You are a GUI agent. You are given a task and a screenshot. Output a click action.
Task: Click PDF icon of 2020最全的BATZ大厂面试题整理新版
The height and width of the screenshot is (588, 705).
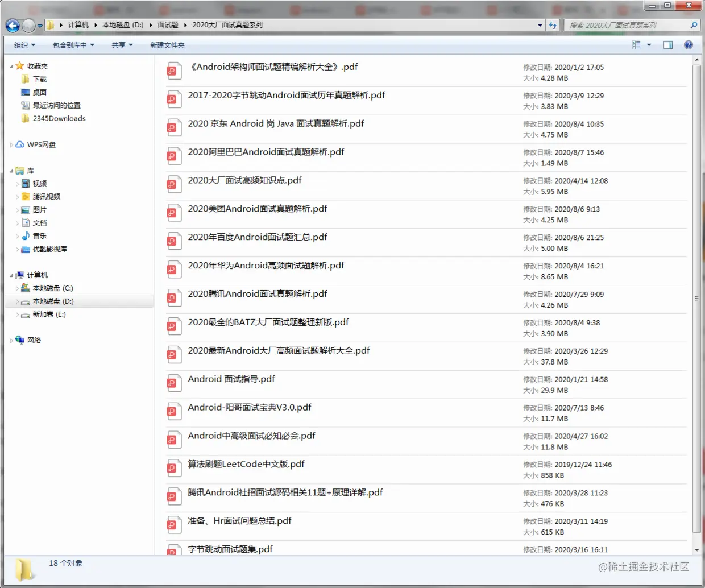click(173, 327)
